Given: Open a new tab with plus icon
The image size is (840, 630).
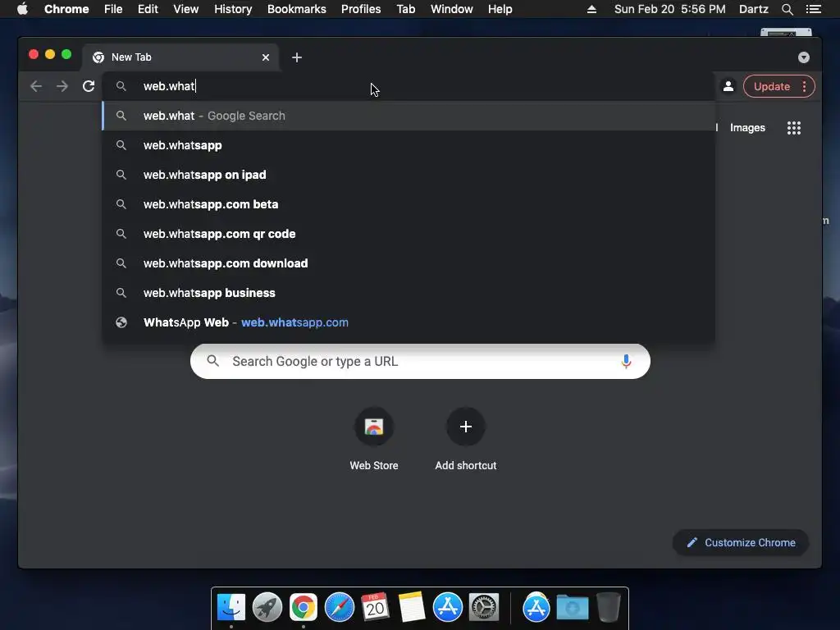Looking at the screenshot, I should 297,57.
